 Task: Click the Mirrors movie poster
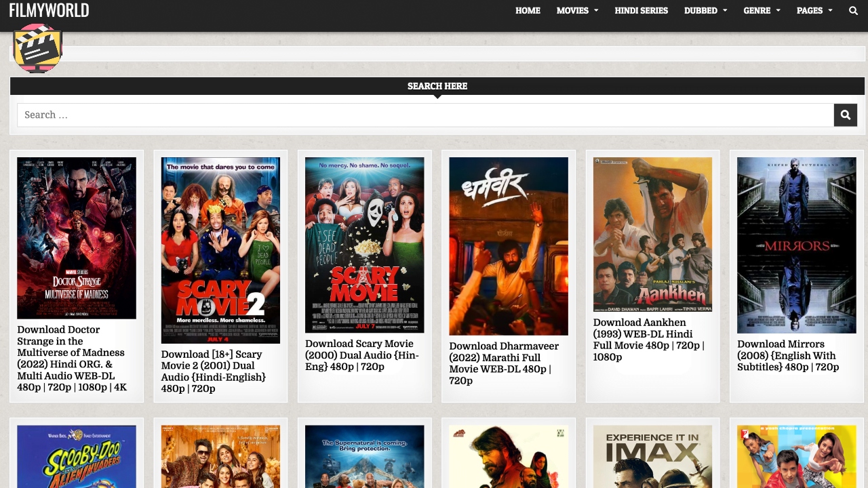(797, 245)
